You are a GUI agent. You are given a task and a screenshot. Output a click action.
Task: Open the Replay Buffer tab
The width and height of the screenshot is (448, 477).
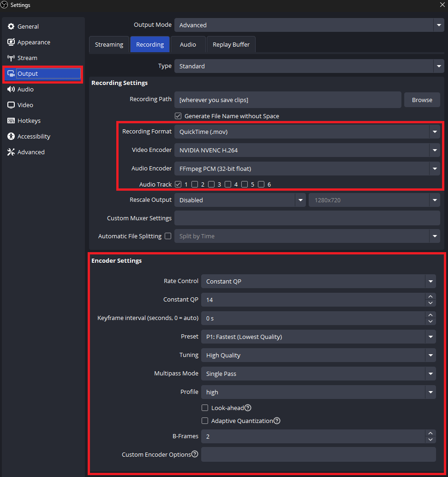[x=231, y=45]
